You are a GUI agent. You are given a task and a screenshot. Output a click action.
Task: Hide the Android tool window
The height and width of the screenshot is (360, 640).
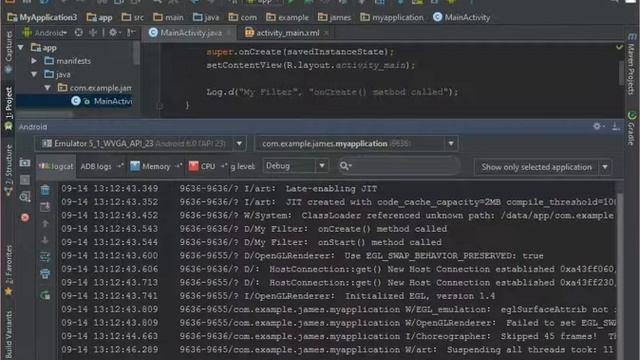coord(616,127)
